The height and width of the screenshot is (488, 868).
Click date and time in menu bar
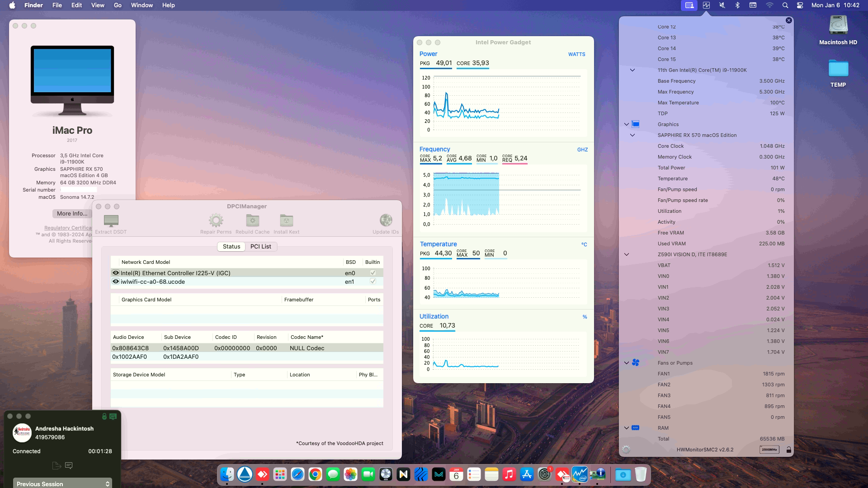click(x=835, y=5)
